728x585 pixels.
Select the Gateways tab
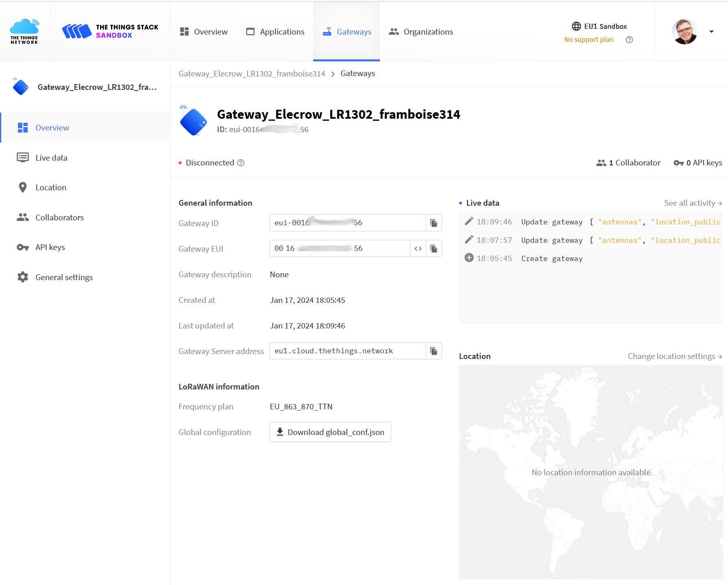tap(347, 32)
